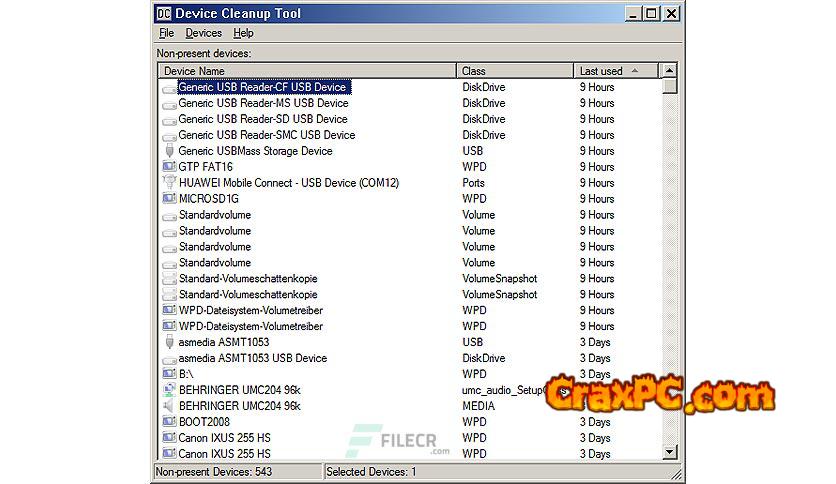836x484 pixels.
Task: Select the B:\ device entry
Action: click(186, 374)
